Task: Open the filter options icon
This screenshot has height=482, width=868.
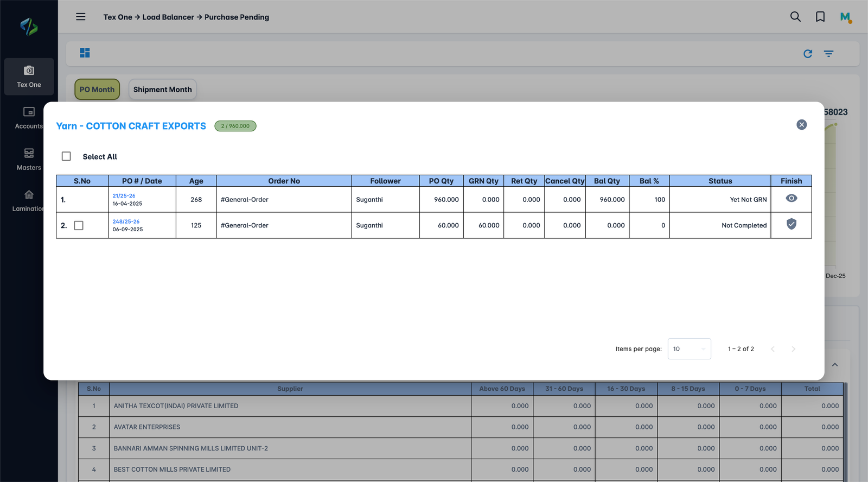Action: [828, 54]
